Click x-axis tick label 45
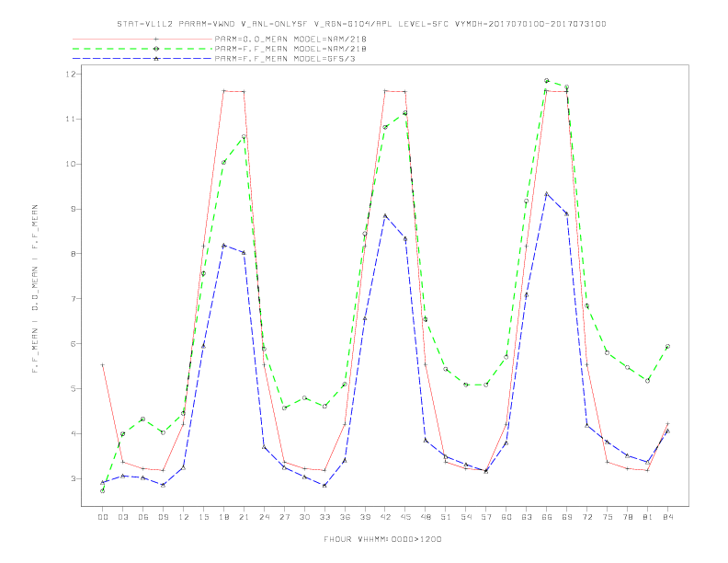 click(405, 517)
